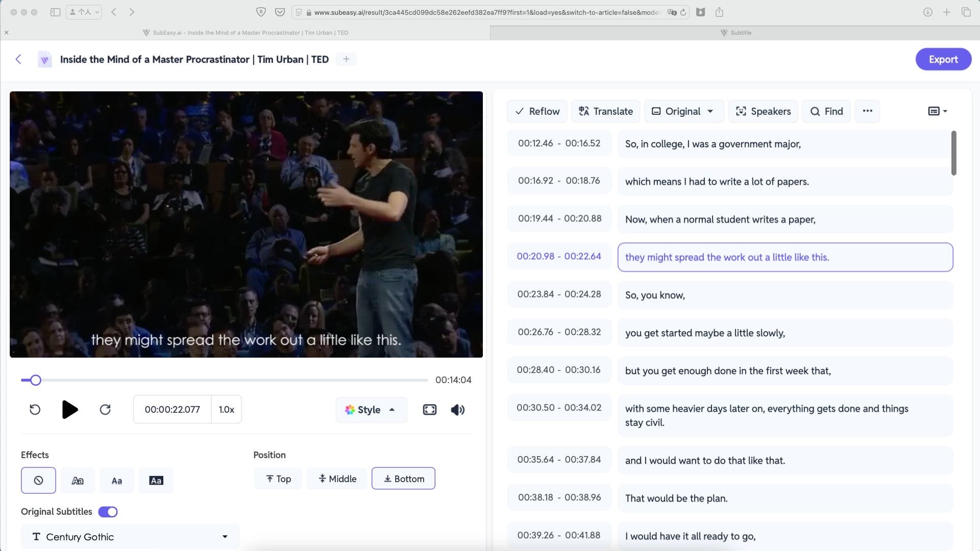Collapse the Style panel
980x551 pixels.
371,410
